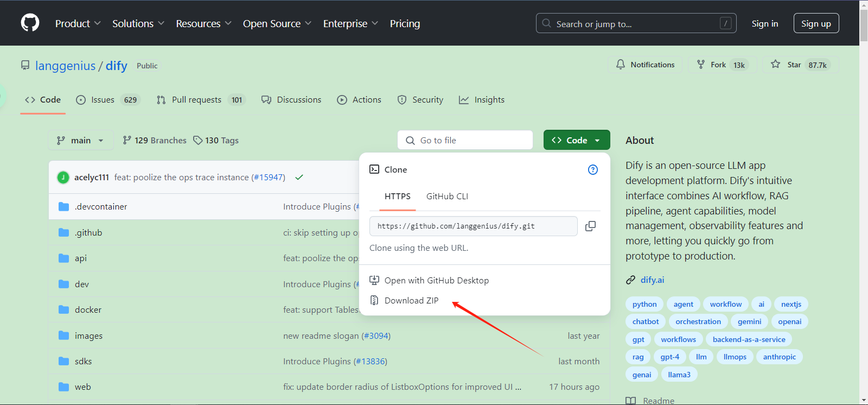Screen dimensions: 868x405
Task: Expand the main branch dropdown
Action: pyautogui.click(x=80, y=141)
